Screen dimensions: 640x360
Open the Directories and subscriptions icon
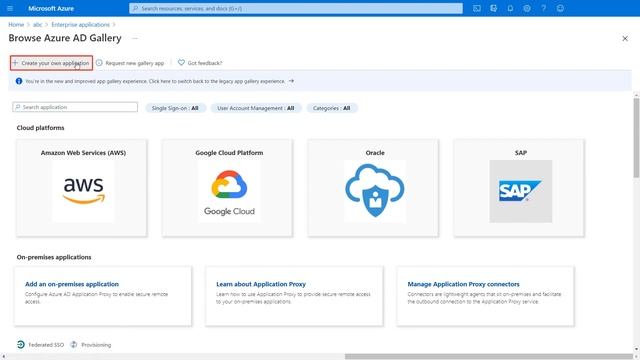[x=493, y=8]
